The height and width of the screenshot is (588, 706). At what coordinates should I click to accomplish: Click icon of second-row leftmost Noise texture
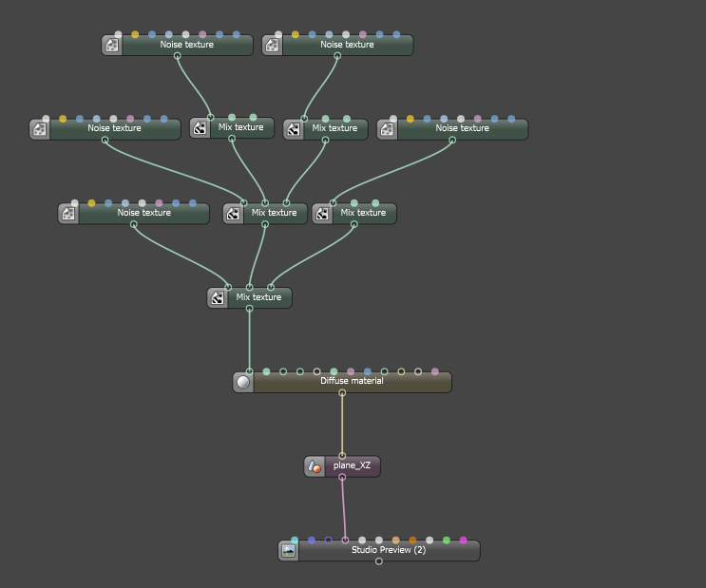pos(40,129)
